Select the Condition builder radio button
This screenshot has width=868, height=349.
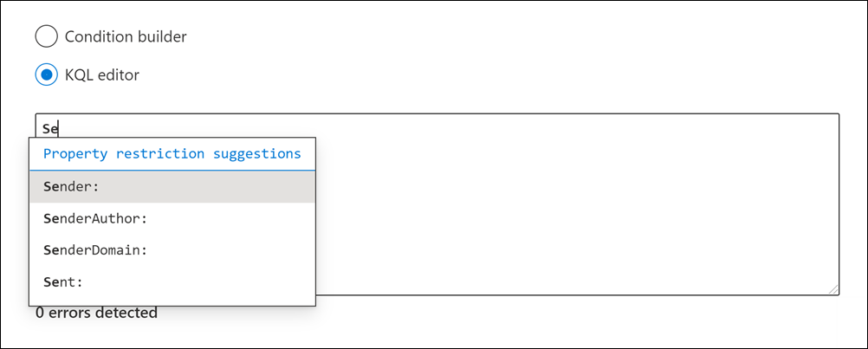47,37
